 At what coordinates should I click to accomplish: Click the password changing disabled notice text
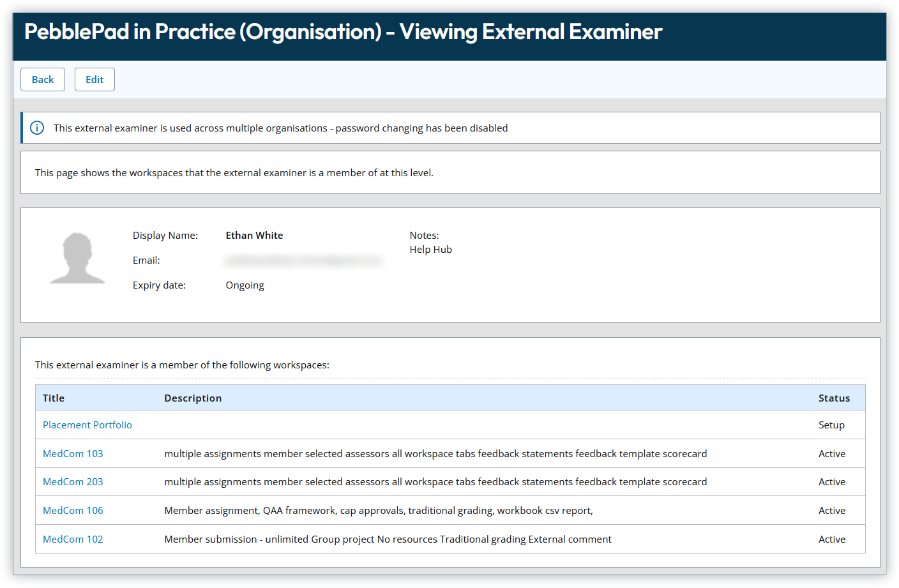[281, 128]
